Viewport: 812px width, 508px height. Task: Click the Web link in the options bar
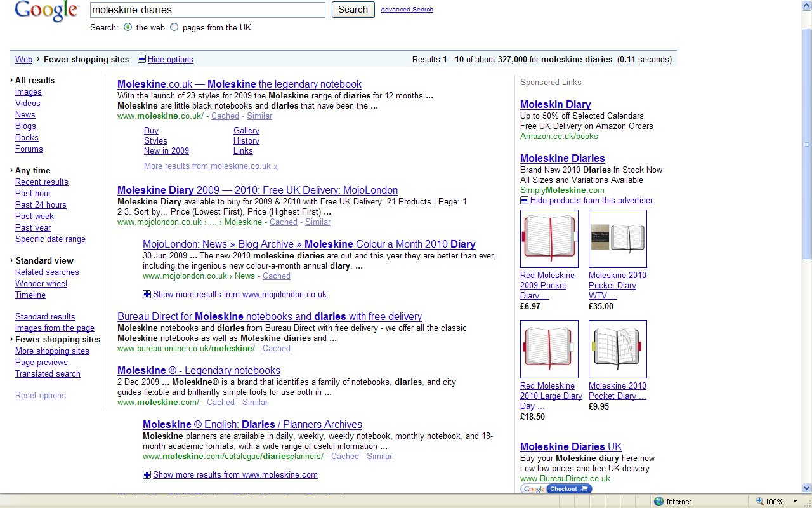23,59
